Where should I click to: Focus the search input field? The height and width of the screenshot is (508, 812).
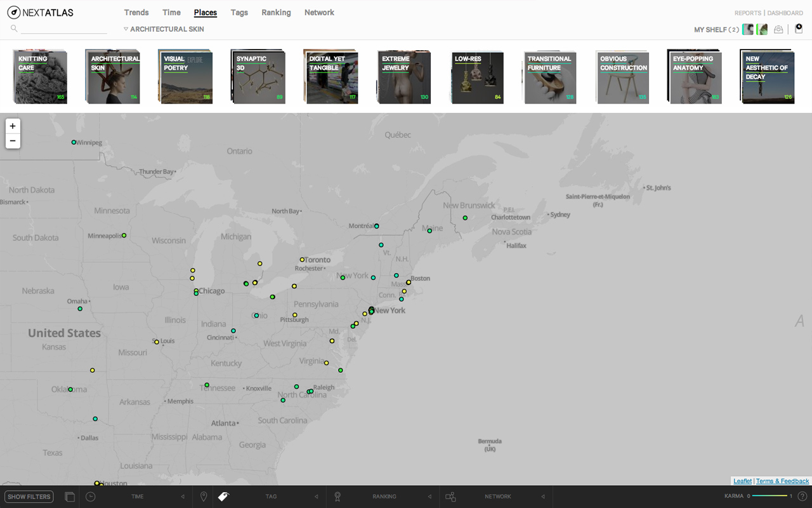(x=63, y=29)
